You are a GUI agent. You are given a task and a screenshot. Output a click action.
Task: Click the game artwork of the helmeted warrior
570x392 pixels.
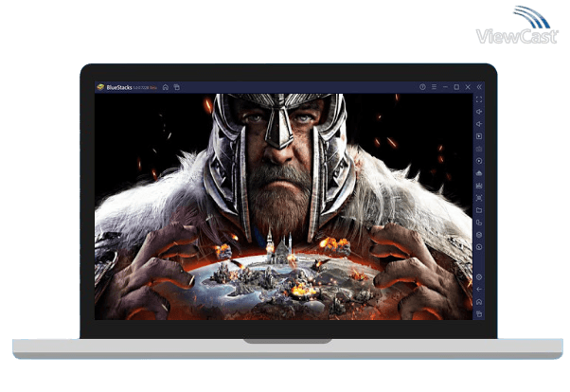[283, 207]
